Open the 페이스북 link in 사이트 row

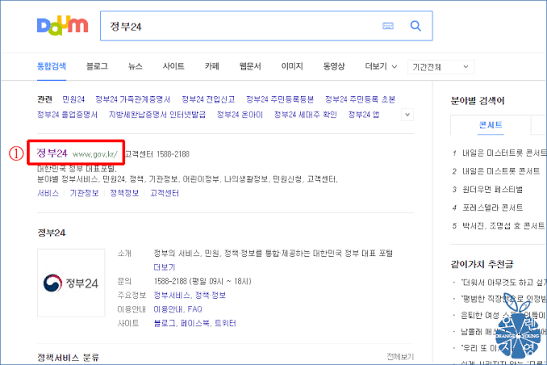195,323
